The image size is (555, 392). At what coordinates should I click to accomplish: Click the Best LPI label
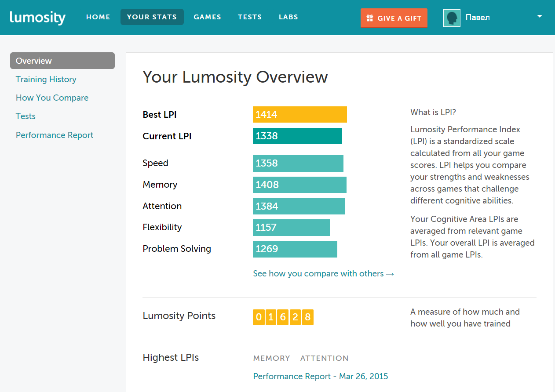[x=160, y=114]
